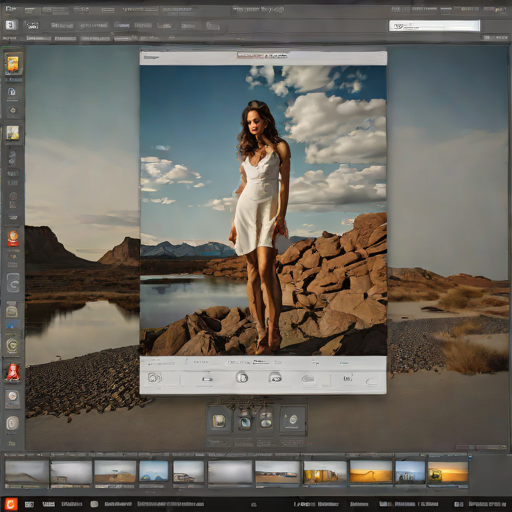Click the dialog's title bar label
512x512 pixels.
(262, 56)
